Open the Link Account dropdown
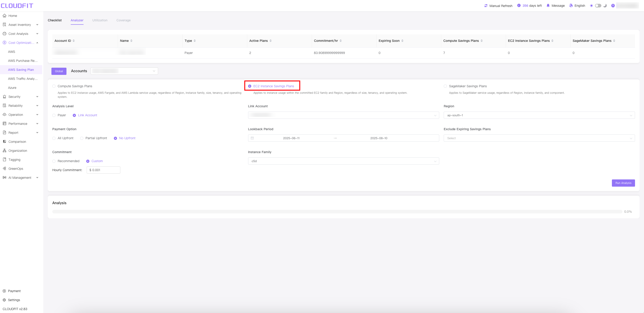Image resolution: width=644 pixels, height=313 pixels. 344,115
